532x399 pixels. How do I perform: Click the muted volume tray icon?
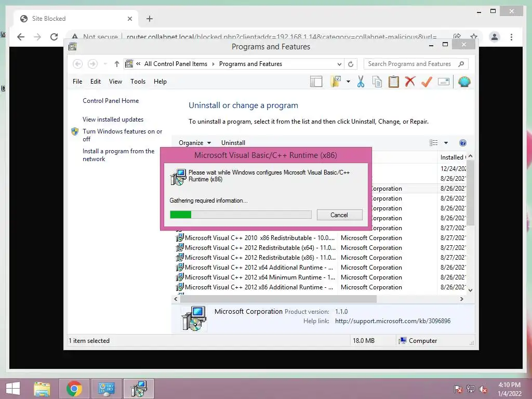[x=483, y=389]
